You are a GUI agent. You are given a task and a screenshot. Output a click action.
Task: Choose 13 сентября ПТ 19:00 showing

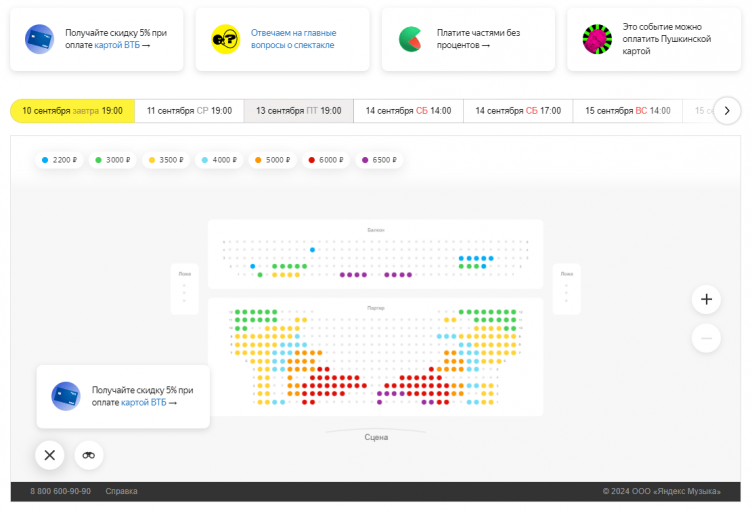(299, 111)
